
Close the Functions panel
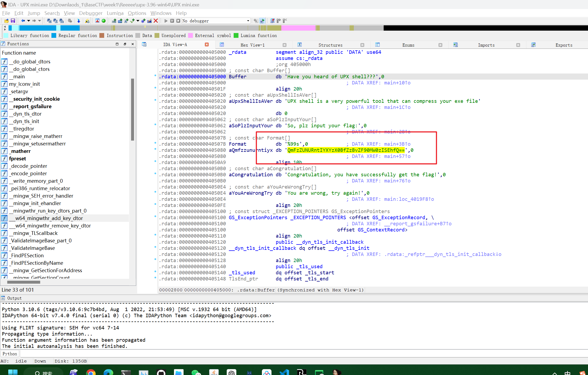pos(133,44)
